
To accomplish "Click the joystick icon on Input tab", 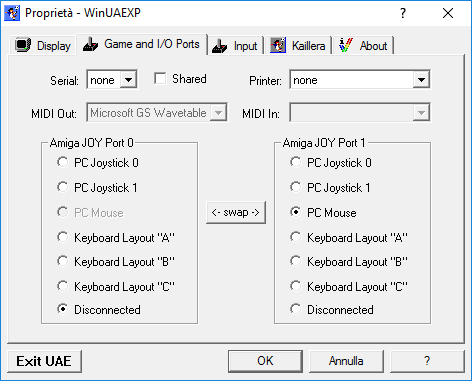I will tap(219, 46).
